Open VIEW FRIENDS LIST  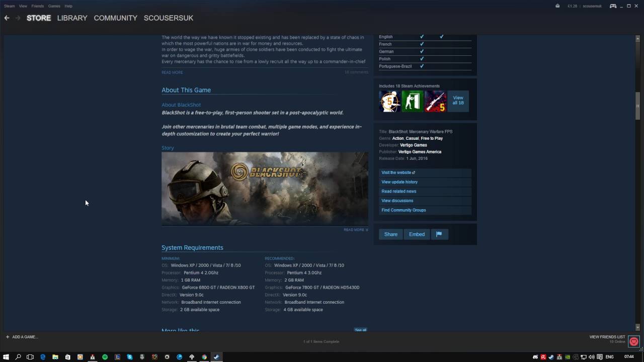(607, 337)
